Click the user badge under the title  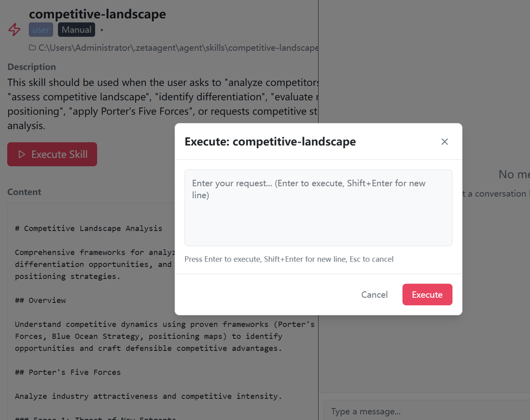41,29
